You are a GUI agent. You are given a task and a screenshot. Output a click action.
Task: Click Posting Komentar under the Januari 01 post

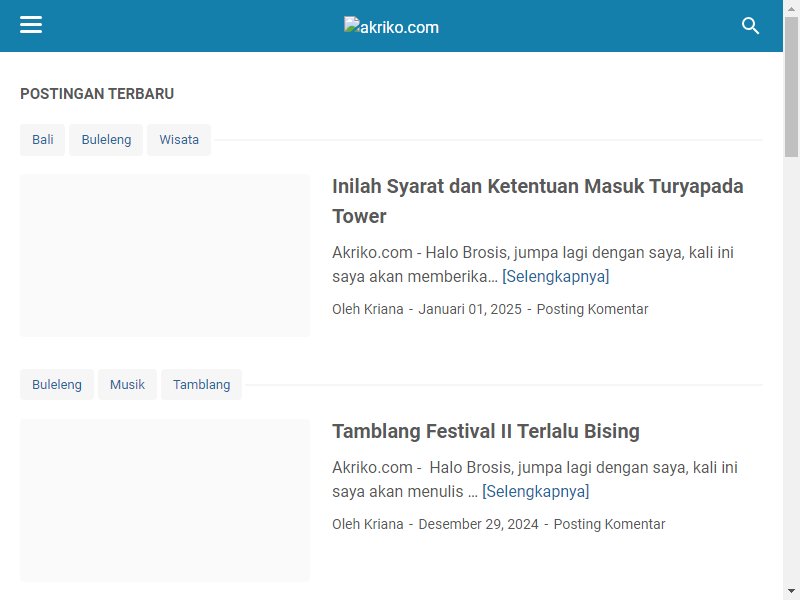592,309
